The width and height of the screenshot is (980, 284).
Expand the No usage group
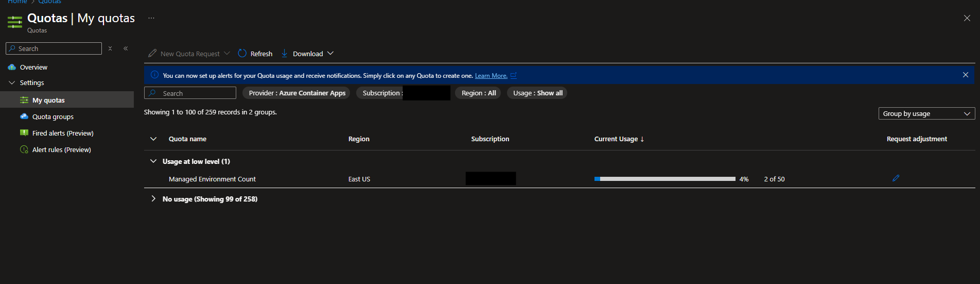coord(153,199)
